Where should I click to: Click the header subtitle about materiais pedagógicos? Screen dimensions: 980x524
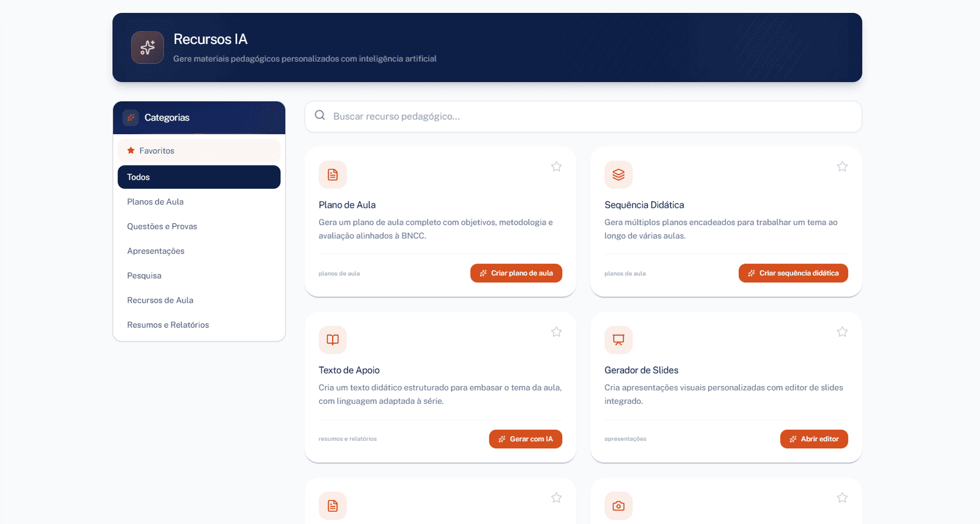click(x=305, y=59)
